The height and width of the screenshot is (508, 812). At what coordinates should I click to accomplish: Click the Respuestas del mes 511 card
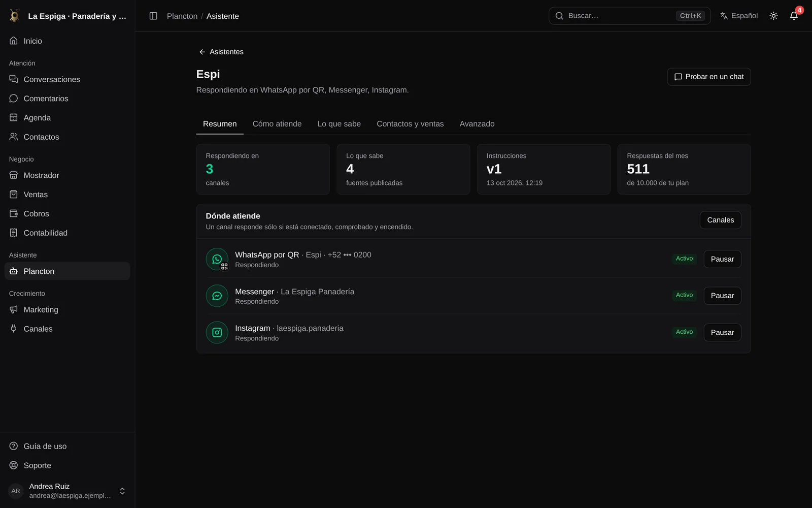[684, 169]
